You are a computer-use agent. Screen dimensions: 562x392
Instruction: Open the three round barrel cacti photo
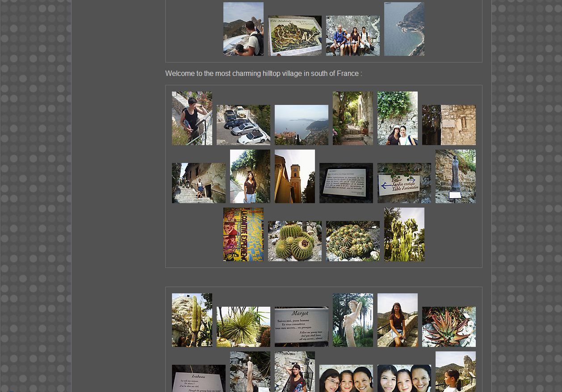pos(294,241)
